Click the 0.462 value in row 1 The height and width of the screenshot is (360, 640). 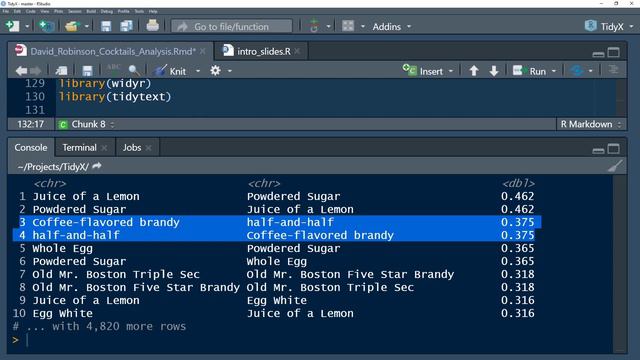pyautogui.click(x=518, y=196)
